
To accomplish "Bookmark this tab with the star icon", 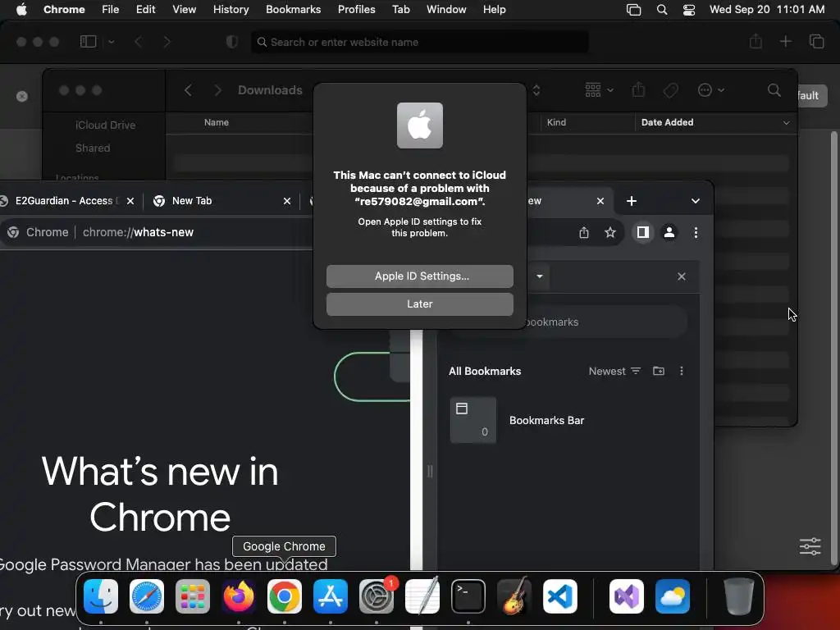I will pyautogui.click(x=610, y=232).
